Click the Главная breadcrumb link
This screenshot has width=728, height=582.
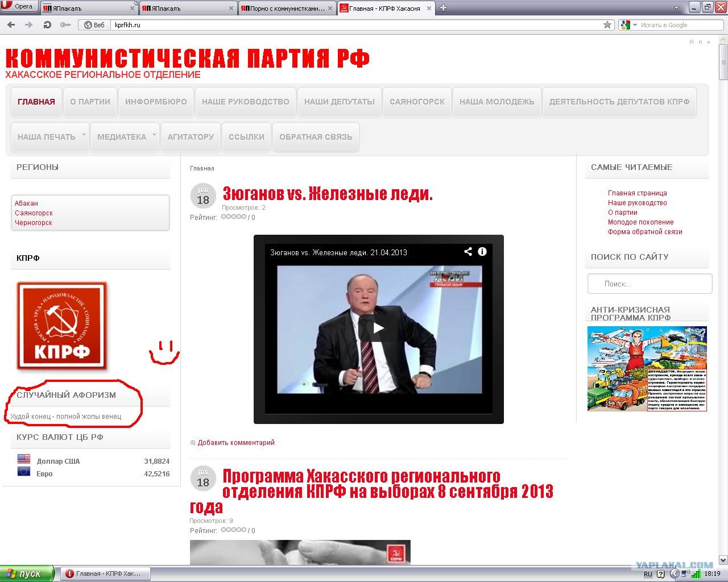[202, 168]
